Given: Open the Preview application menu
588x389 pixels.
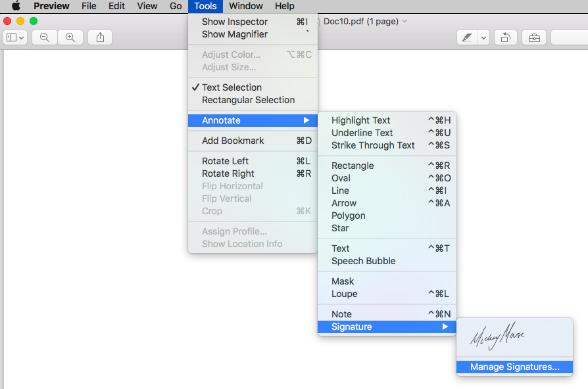Looking at the screenshot, I should [x=51, y=6].
